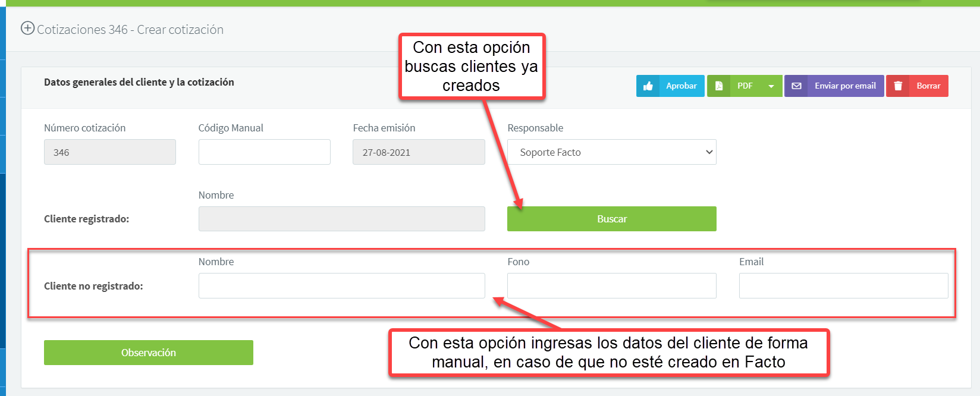Focus the Cliente no registrado Nombre field
This screenshot has height=396, width=980.
click(341, 286)
